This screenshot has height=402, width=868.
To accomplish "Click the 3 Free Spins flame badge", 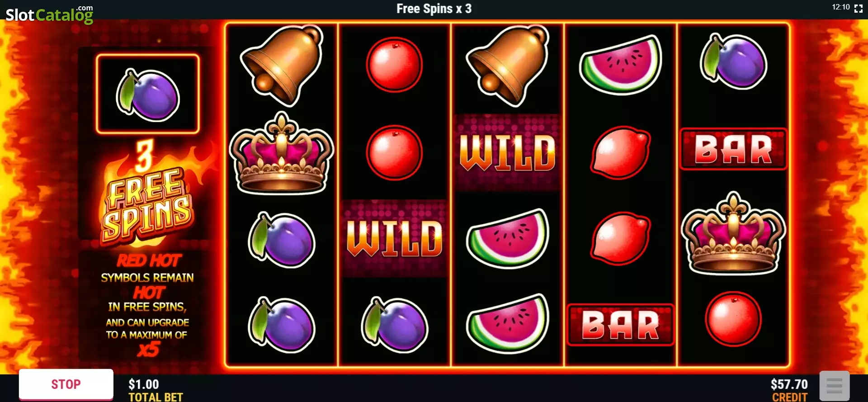I will coord(148,192).
